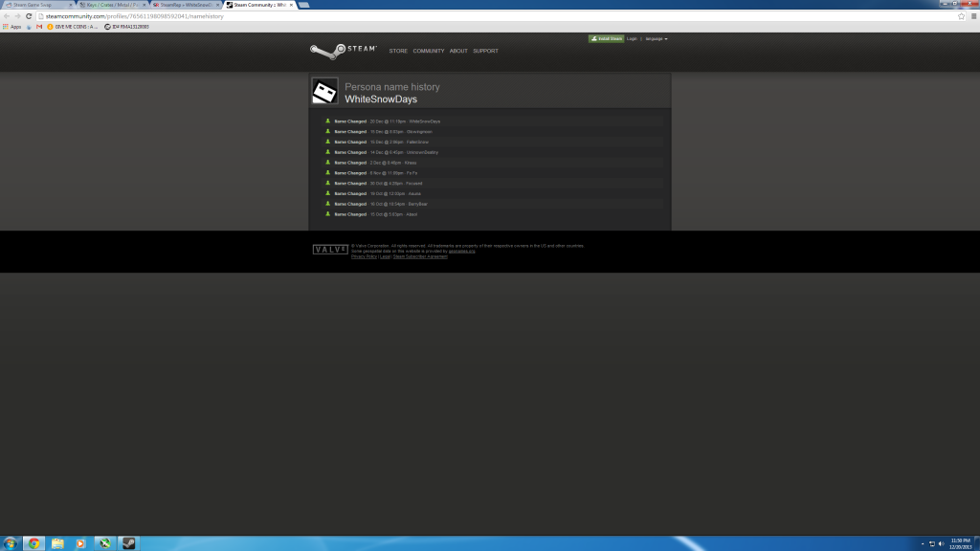Image resolution: width=980 pixels, height=551 pixels.
Task: Go to the SUPPORT menu item
Action: coord(485,51)
